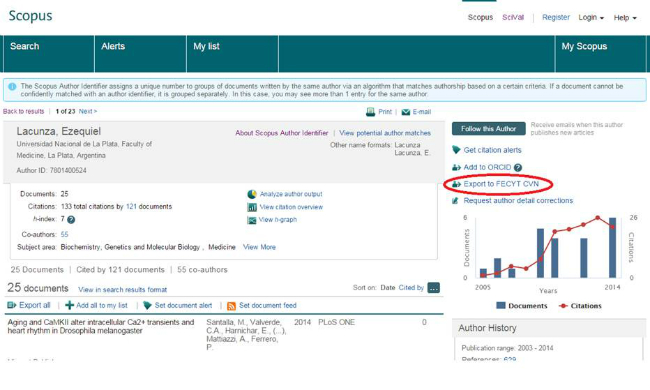Sort documents by Date
The width and height of the screenshot is (650, 390).
tap(388, 288)
